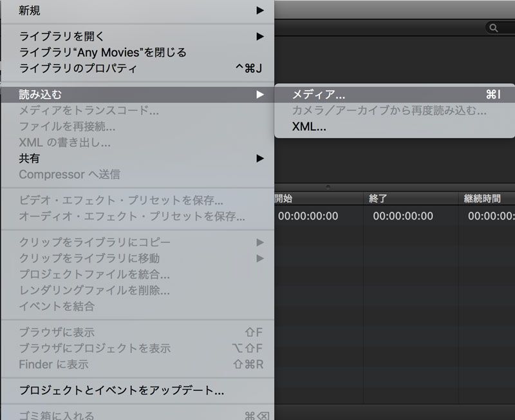Choose XML... in the import submenu
The image size is (515, 420).
pos(309,127)
